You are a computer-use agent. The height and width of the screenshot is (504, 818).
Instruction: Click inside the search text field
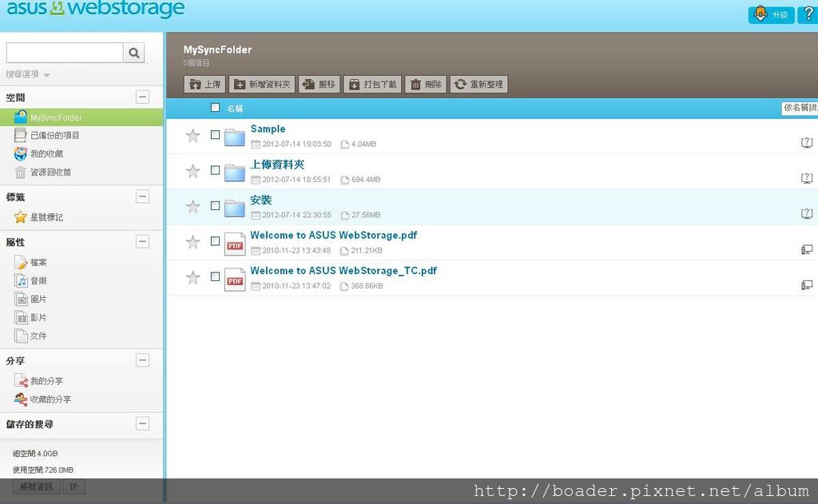65,53
